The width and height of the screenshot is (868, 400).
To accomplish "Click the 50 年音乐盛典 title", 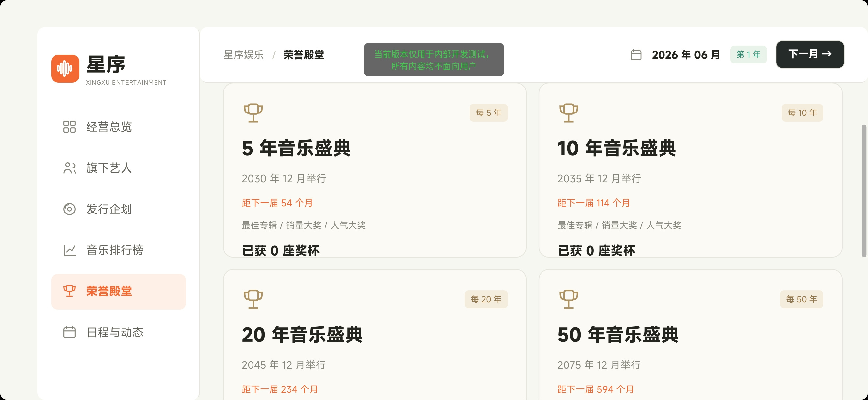I will coord(618,335).
